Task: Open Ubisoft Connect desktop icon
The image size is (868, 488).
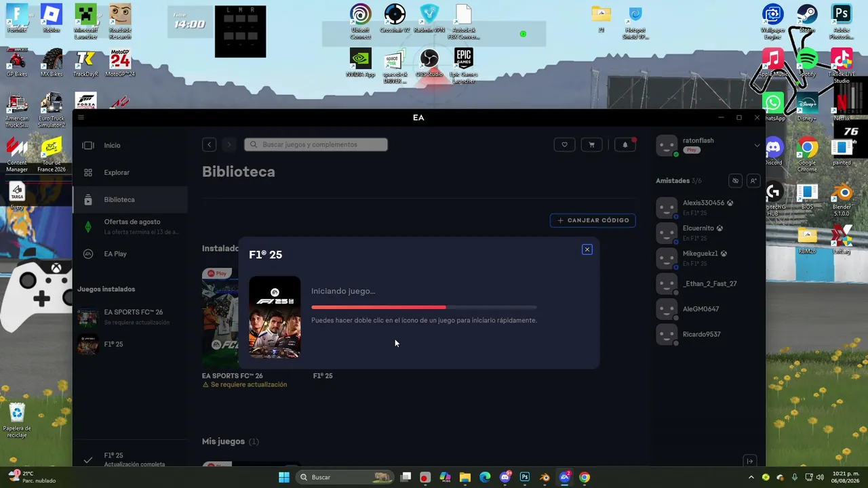Action: [360, 20]
